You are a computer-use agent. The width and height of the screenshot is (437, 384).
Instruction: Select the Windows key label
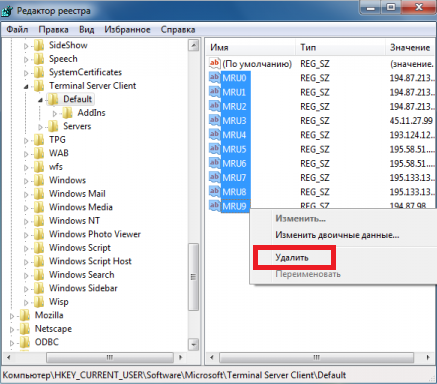coord(67,180)
